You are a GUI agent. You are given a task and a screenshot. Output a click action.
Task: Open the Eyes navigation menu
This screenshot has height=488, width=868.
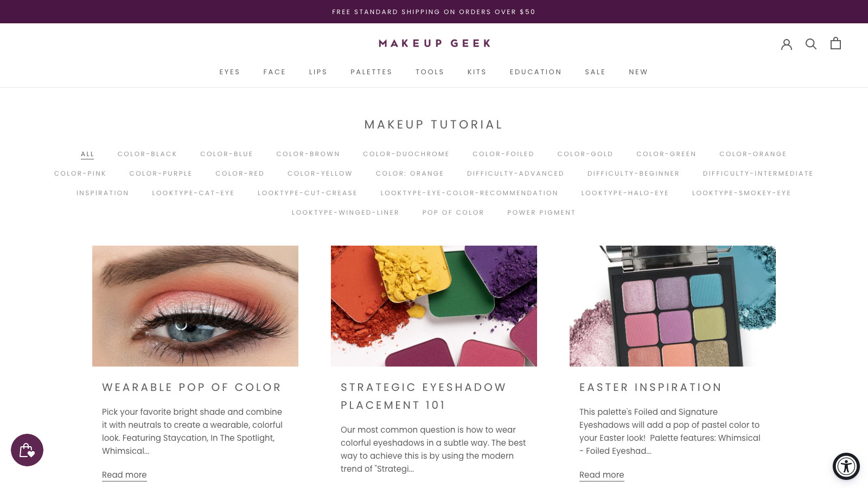tap(229, 72)
